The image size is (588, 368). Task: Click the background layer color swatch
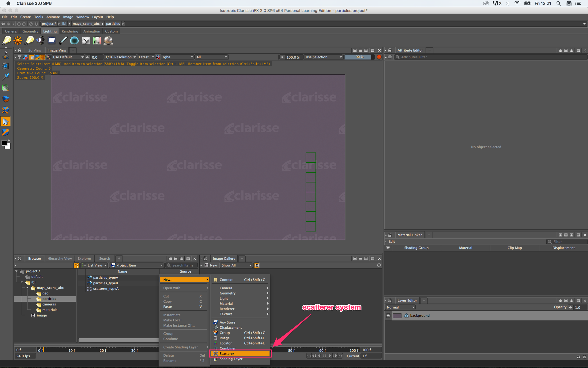(397, 316)
